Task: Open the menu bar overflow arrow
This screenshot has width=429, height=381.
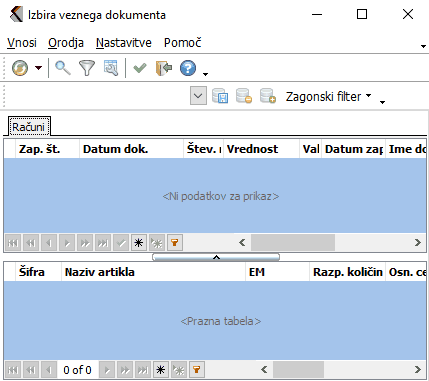Action: (x=423, y=46)
